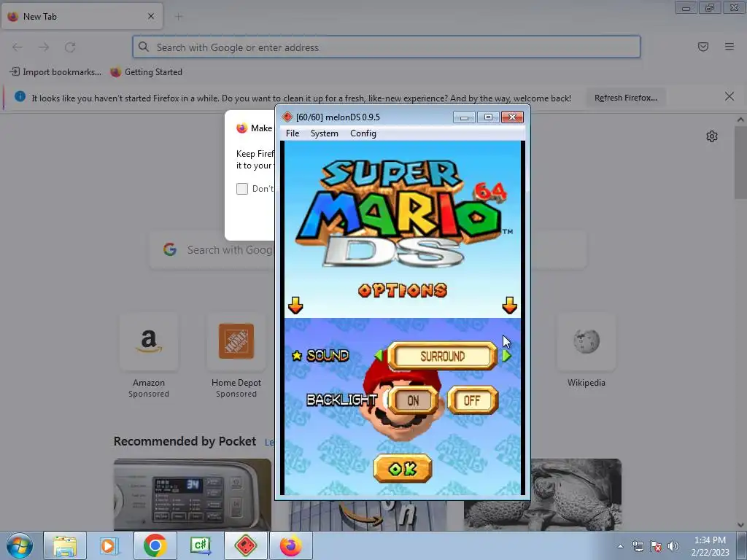Click the Firefox page vertical scrollbar

(740, 162)
